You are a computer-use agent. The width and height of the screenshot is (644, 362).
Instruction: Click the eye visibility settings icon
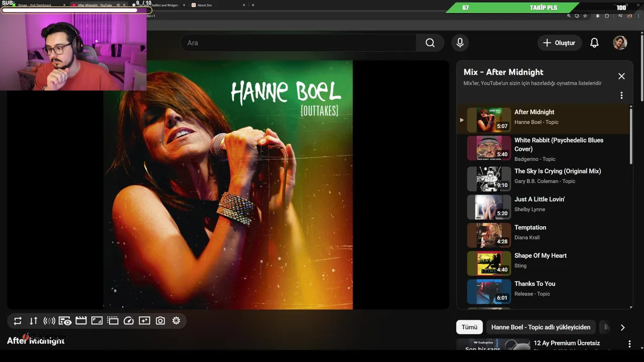(x=65, y=321)
